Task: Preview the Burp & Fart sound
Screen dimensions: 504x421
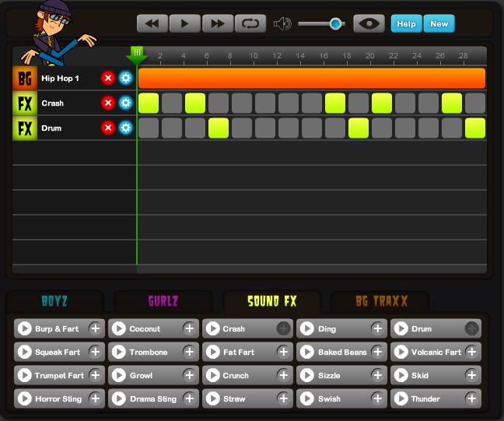Action: click(x=25, y=328)
